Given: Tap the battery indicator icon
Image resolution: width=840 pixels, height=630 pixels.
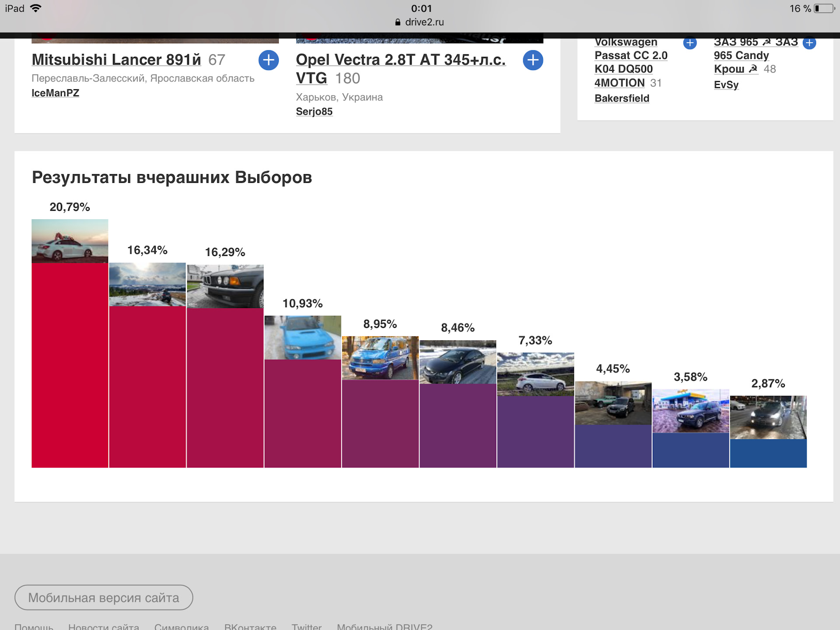Looking at the screenshot, I should tap(824, 8).
